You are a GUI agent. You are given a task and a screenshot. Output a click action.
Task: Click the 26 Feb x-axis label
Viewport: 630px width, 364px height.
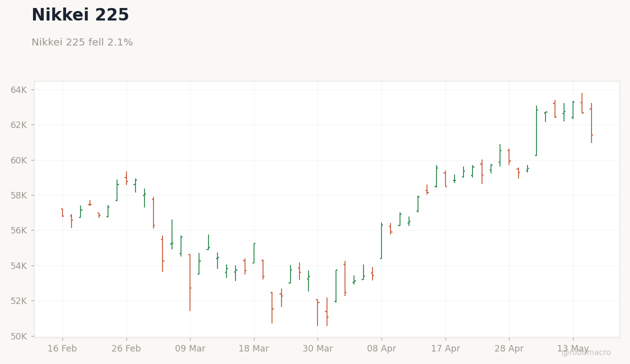[x=126, y=349]
